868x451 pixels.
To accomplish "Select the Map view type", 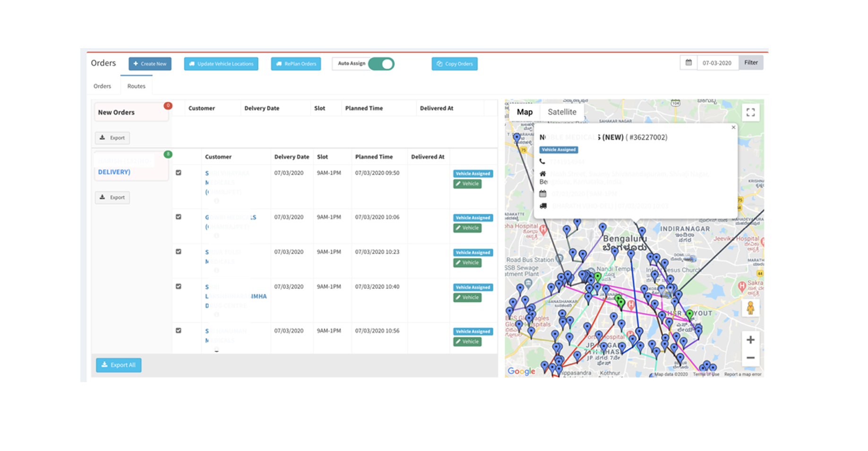I will [x=524, y=112].
